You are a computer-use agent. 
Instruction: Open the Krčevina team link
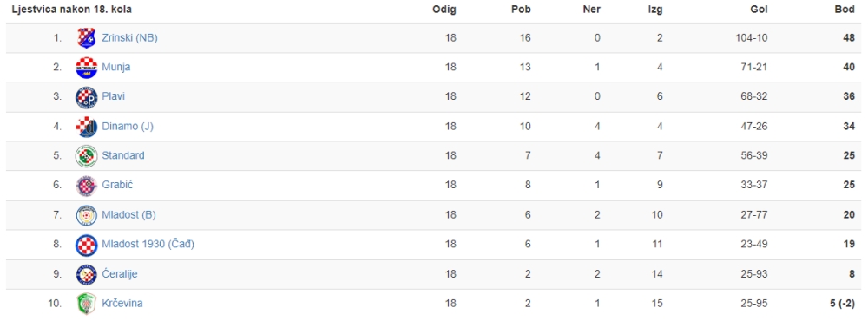coord(122,304)
